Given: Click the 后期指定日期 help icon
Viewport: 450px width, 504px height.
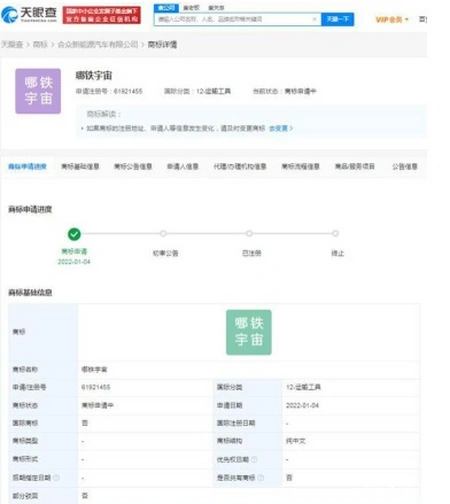Looking at the screenshot, I should pyautogui.click(x=56, y=477).
